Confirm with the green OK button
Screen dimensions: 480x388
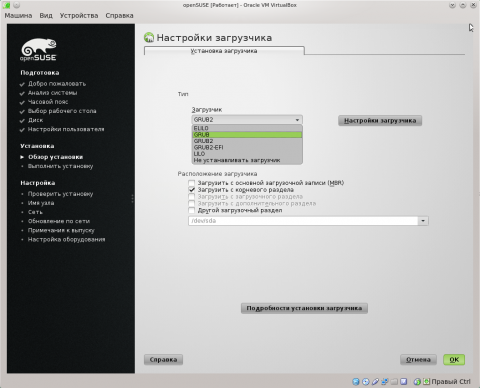(454, 360)
